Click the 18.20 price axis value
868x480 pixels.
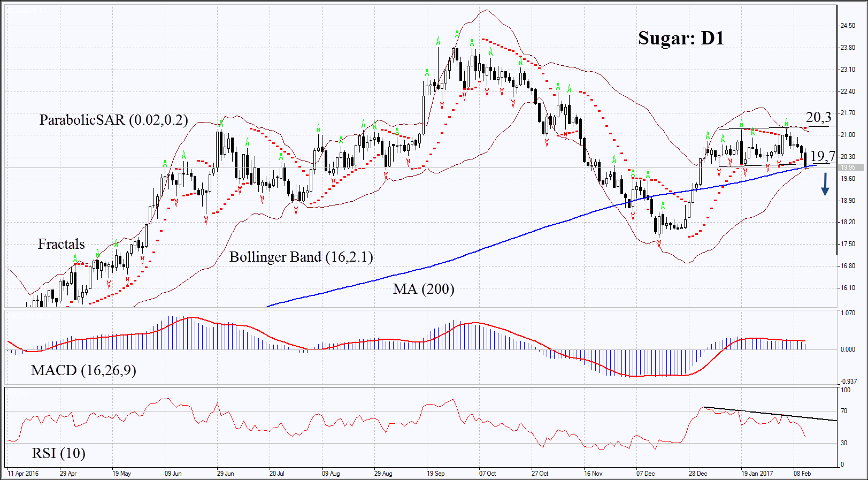tap(848, 222)
